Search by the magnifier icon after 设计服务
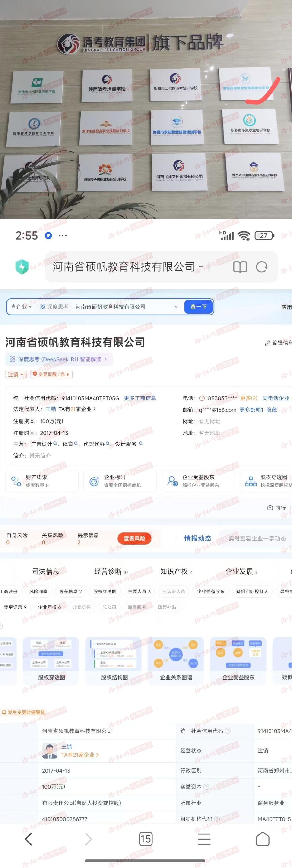This screenshot has height=868, width=292. (x=141, y=443)
